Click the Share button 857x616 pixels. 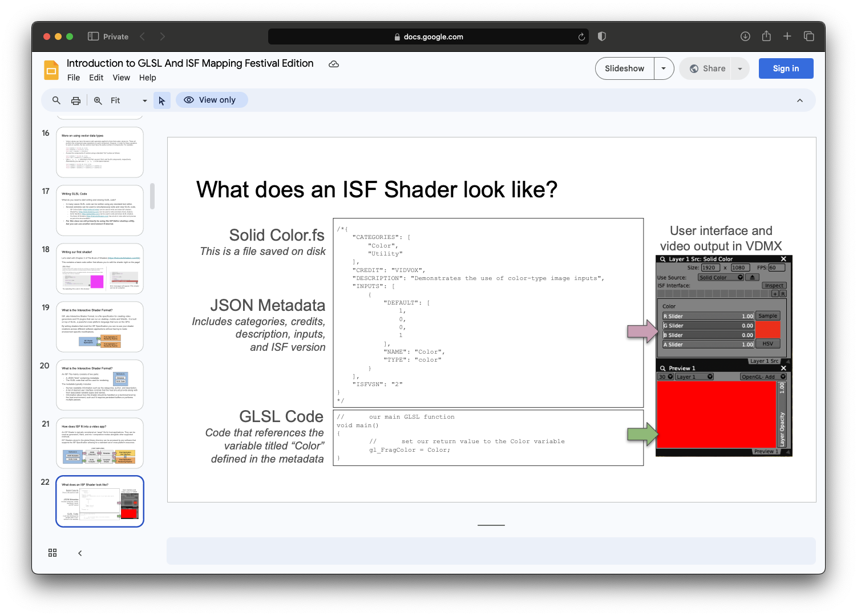(706, 68)
